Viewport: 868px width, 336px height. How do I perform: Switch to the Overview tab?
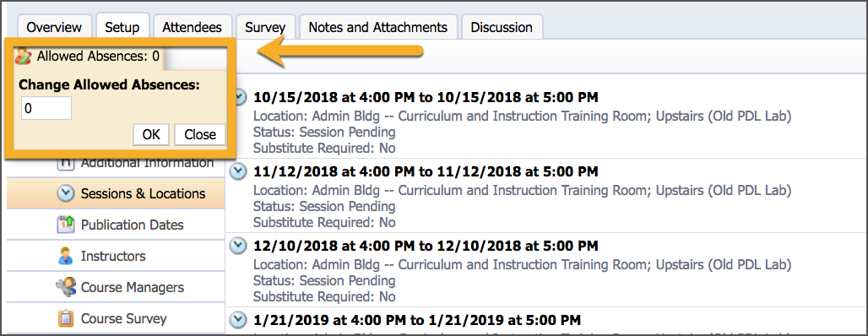[54, 27]
